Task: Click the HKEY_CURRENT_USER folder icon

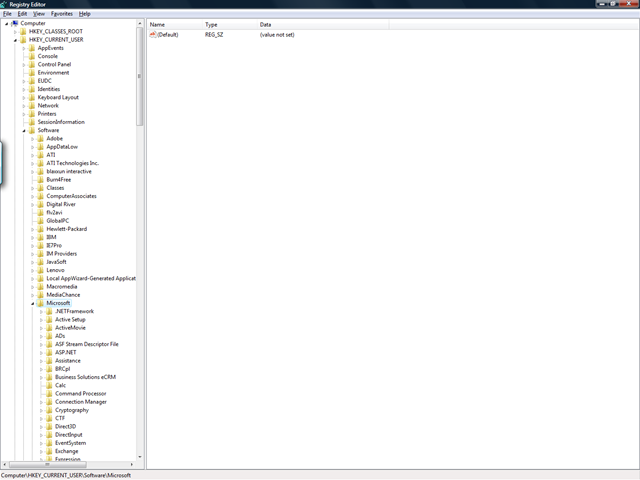Action: click(x=23, y=40)
